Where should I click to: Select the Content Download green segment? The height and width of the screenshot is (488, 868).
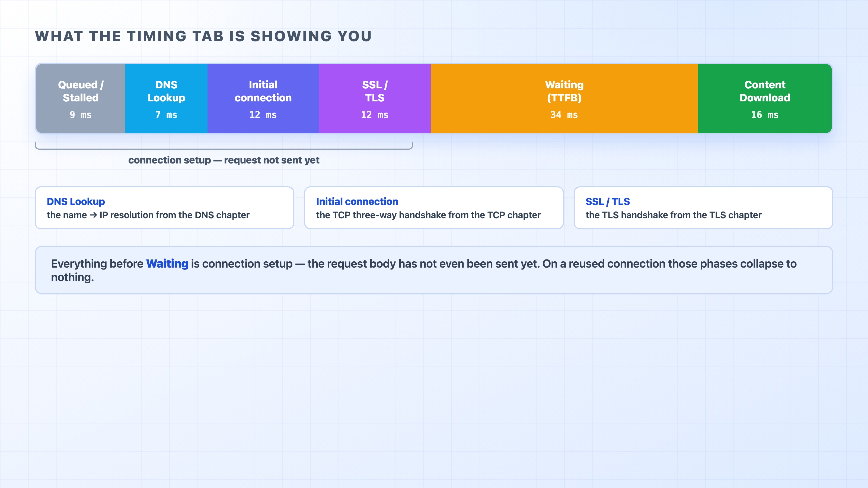click(765, 98)
